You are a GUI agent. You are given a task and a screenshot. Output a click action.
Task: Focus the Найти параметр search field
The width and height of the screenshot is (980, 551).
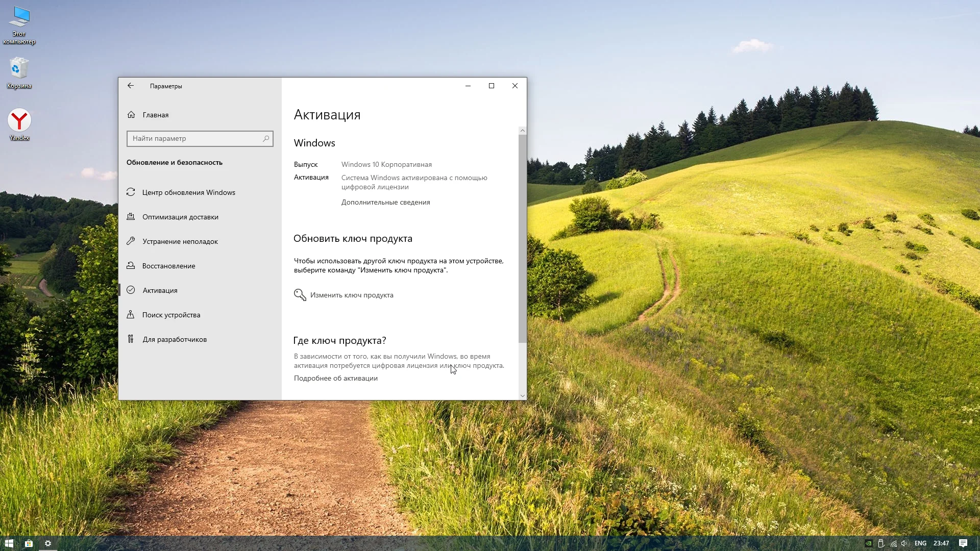click(194, 138)
